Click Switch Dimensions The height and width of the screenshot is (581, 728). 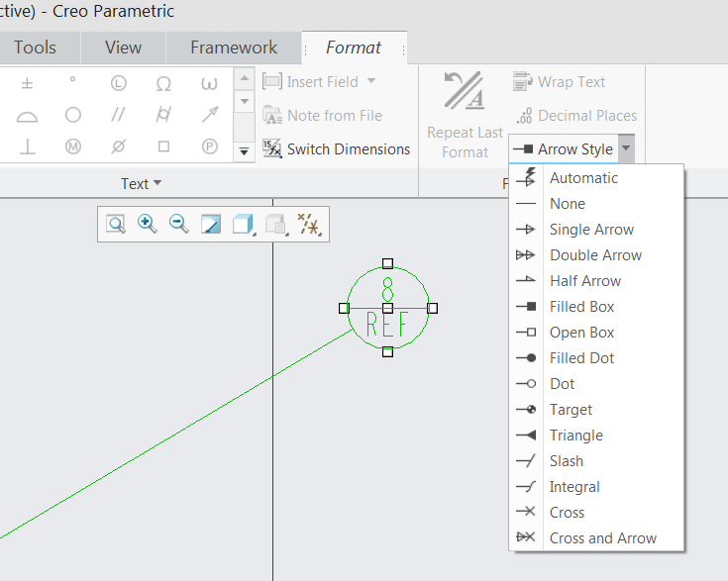click(336, 149)
